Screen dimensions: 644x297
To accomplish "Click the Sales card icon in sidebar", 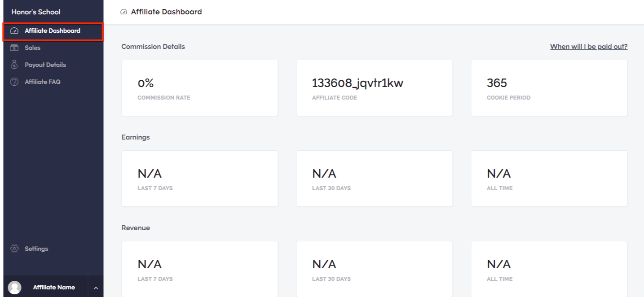I will [14, 48].
